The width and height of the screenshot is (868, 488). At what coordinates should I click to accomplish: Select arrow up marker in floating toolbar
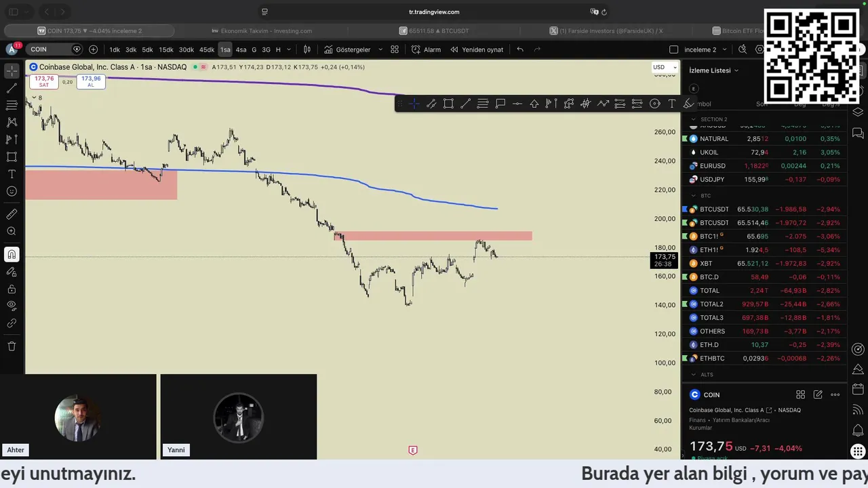(x=534, y=104)
